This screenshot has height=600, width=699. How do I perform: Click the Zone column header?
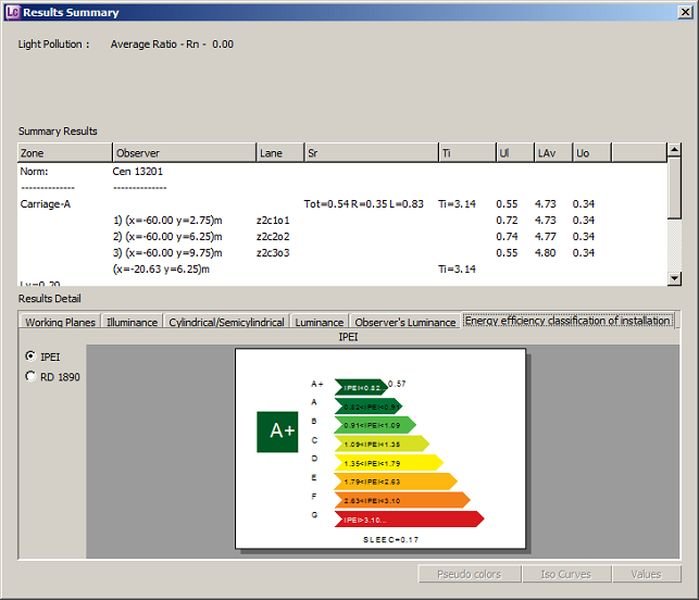[x=65, y=153]
